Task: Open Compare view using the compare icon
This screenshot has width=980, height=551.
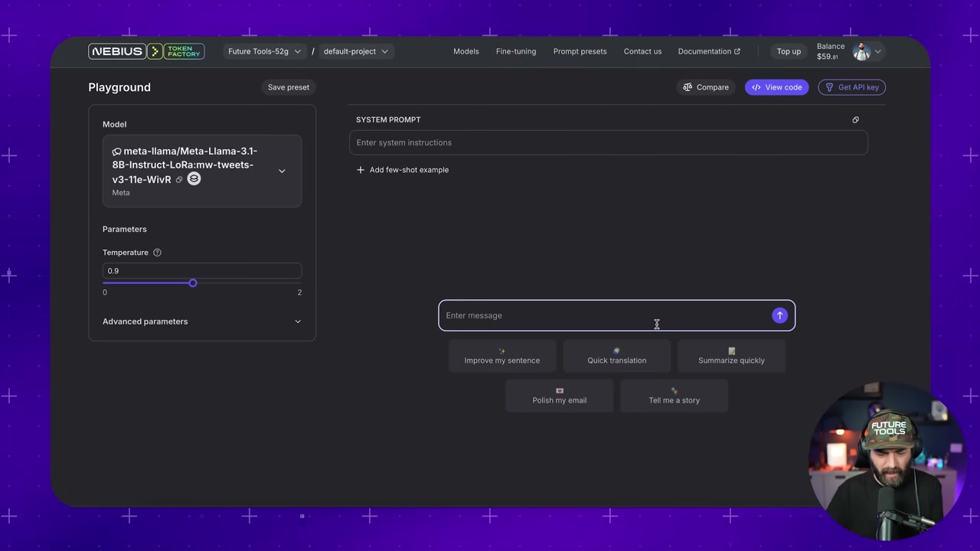Action: coord(688,87)
